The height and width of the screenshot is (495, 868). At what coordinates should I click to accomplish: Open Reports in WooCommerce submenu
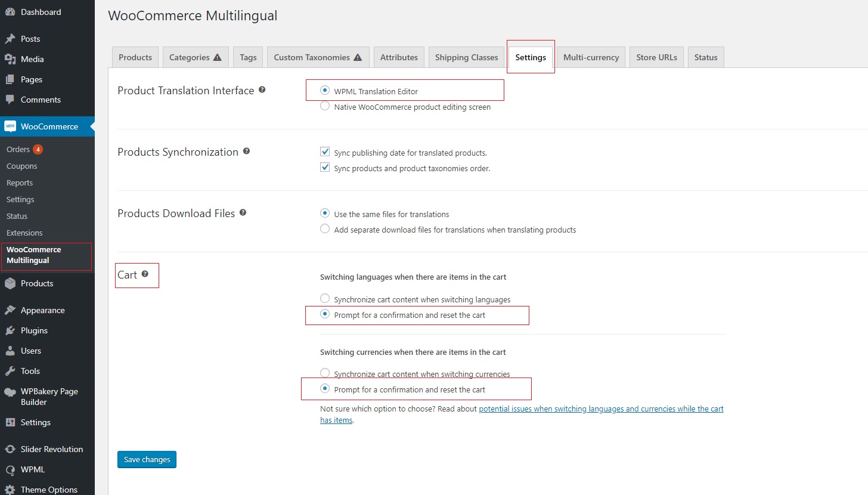pyautogui.click(x=20, y=182)
